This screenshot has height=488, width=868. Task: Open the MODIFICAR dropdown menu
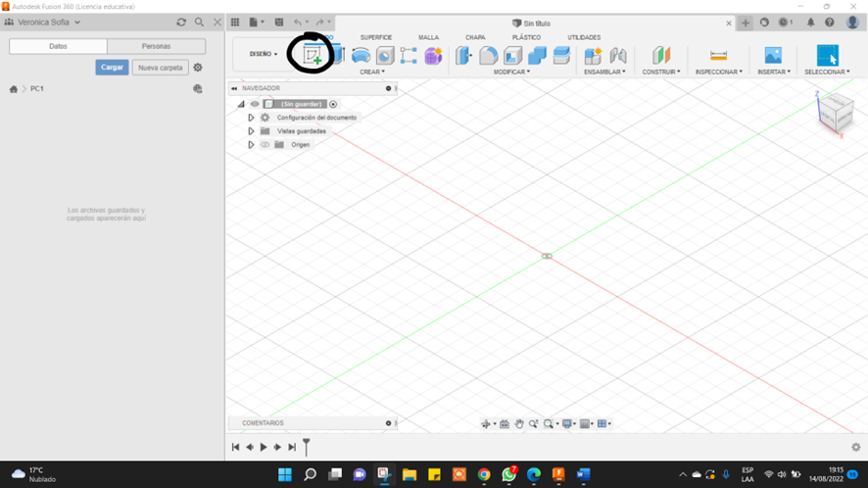tap(511, 72)
